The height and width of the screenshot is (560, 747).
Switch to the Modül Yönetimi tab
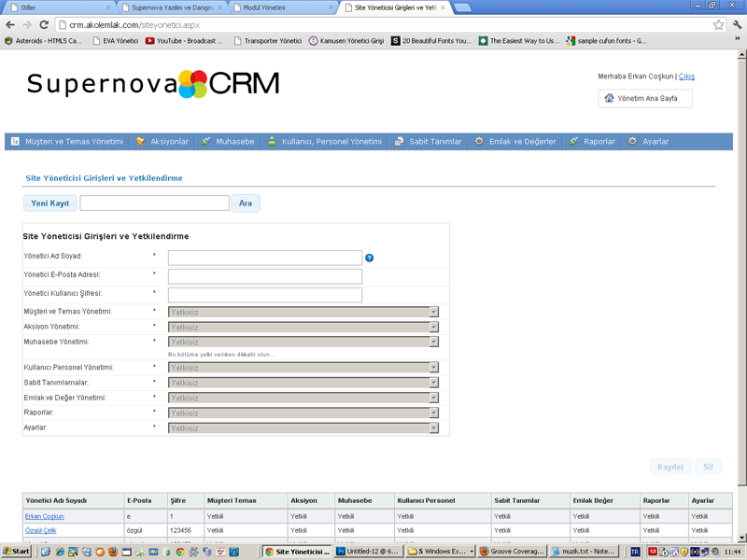pos(283,7)
